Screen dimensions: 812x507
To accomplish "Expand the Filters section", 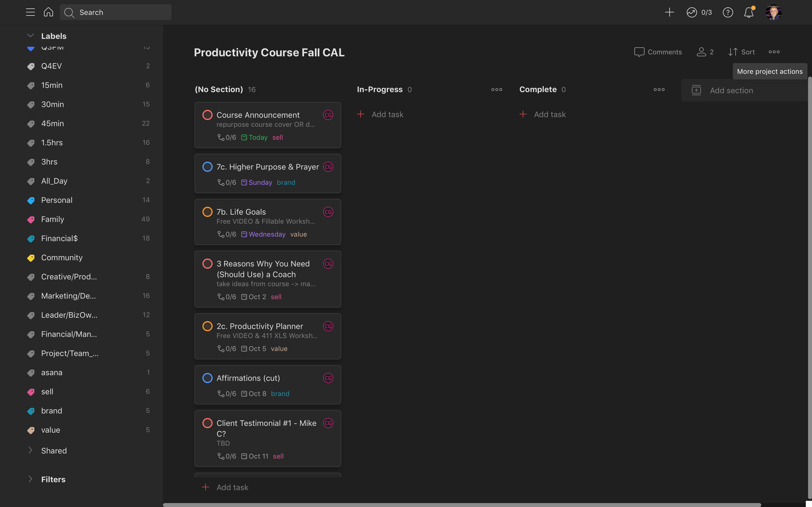I will click(30, 479).
